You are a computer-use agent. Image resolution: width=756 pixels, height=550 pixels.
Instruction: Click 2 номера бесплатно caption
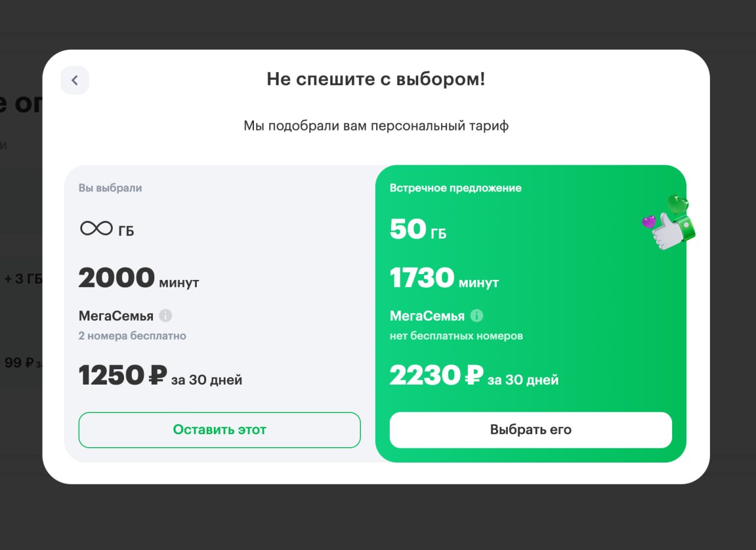coord(132,336)
